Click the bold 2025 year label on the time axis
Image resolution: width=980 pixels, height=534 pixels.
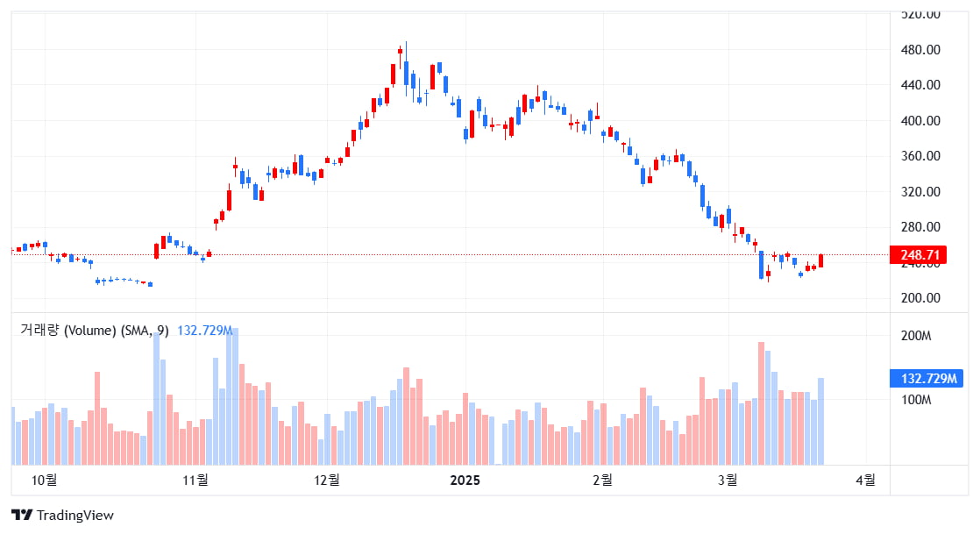465,480
